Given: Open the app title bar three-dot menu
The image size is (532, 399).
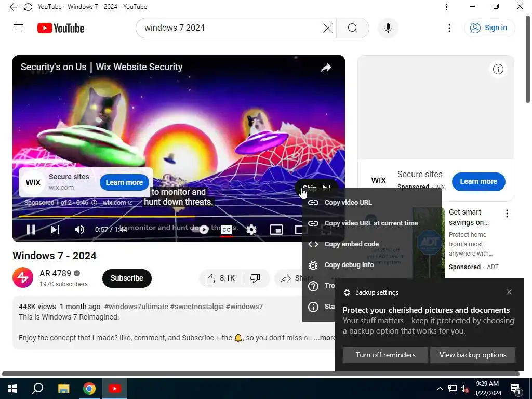Looking at the screenshot, I should click(446, 7).
